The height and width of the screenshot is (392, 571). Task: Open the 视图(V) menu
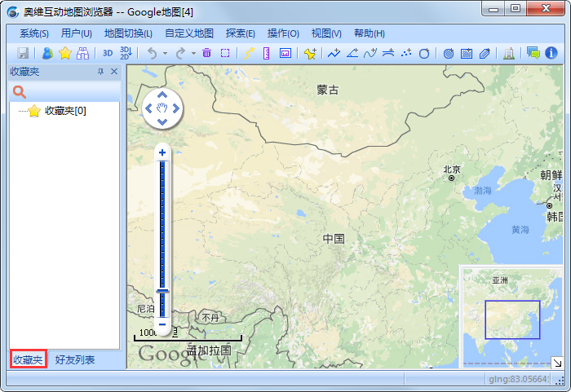click(326, 33)
